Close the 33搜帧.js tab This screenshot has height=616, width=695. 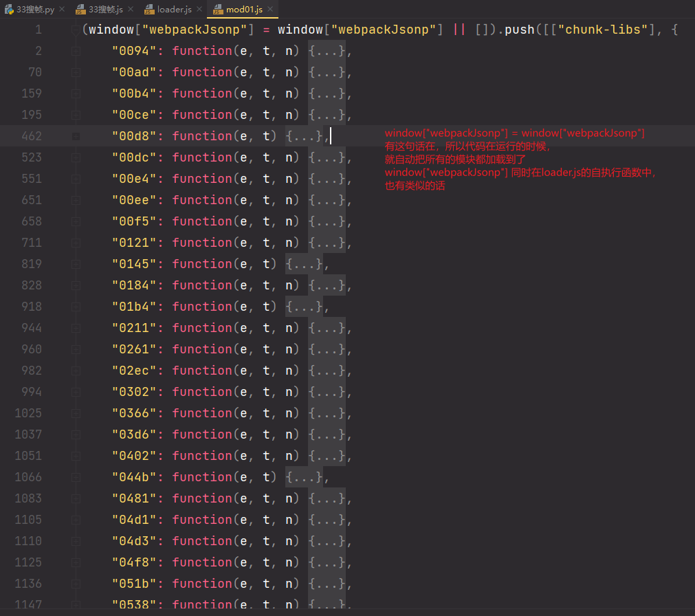tap(131, 9)
